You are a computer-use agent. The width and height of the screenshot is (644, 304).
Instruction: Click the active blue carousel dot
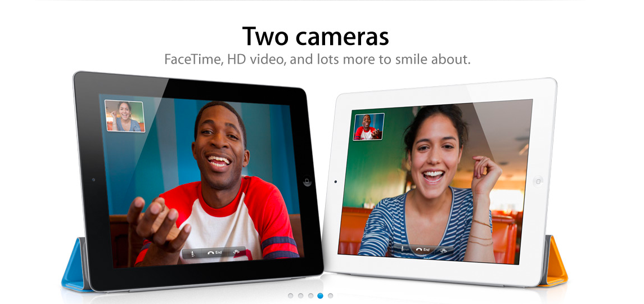tap(321, 296)
